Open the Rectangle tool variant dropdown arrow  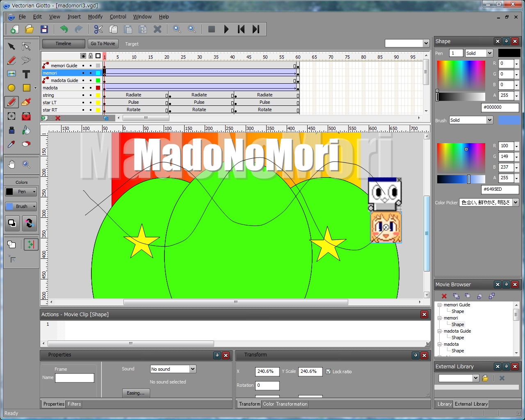coord(35,88)
